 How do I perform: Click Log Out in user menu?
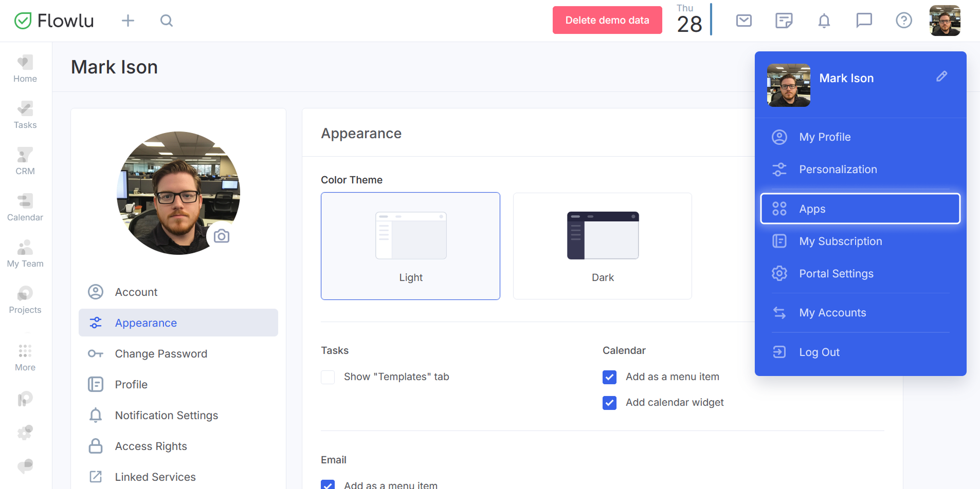(x=819, y=352)
